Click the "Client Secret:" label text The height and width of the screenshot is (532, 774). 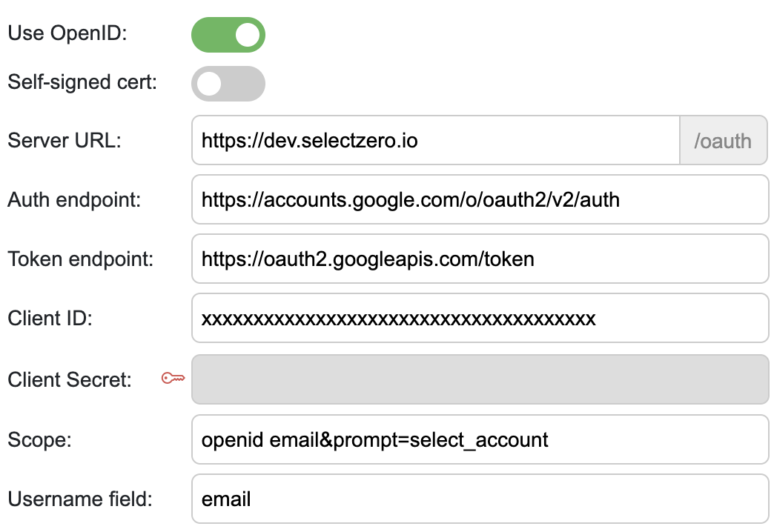pyautogui.click(x=70, y=380)
